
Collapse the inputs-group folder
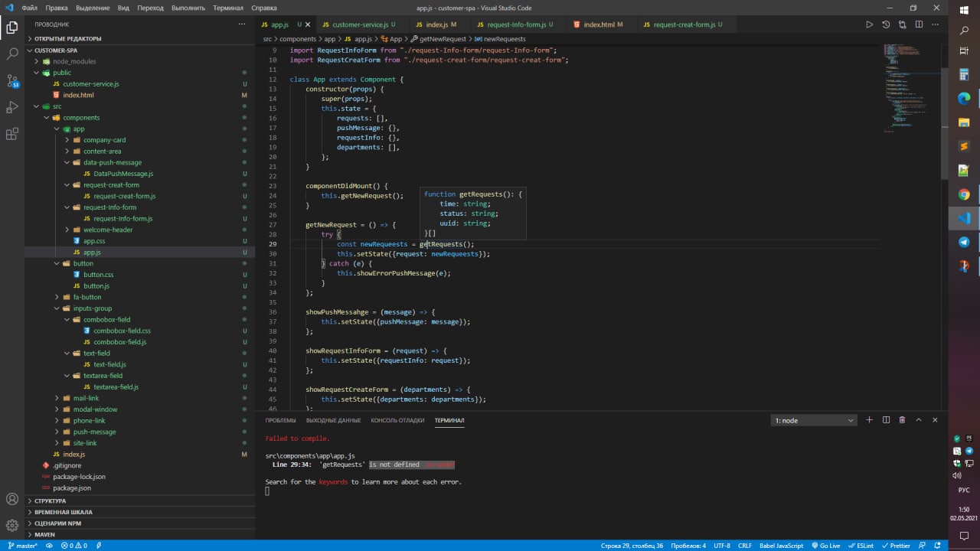tap(92, 308)
